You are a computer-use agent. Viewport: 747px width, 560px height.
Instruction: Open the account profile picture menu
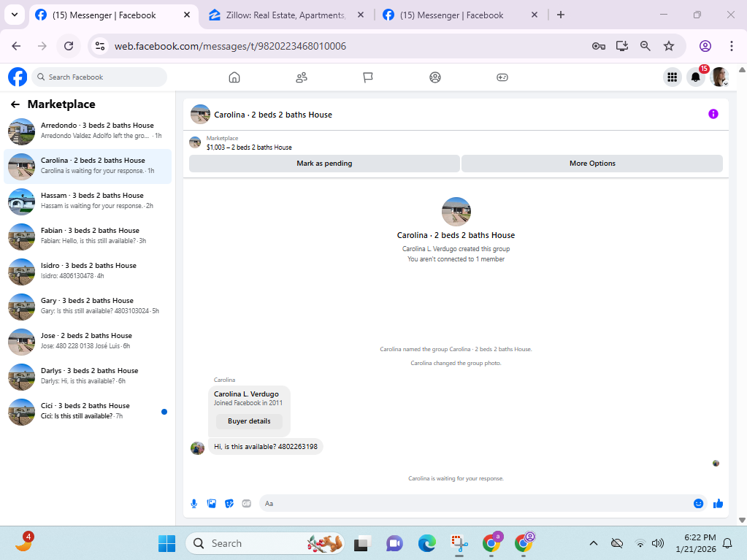[719, 77]
